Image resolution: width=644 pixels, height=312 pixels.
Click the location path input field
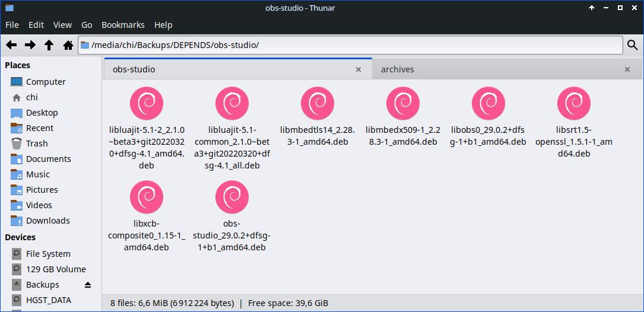[350, 45]
